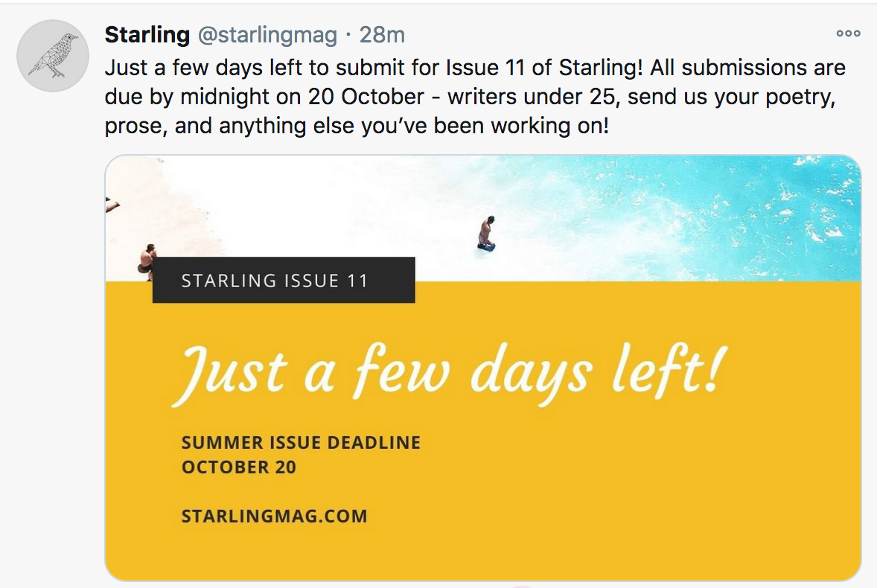This screenshot has width=877, height=588.
Task: Click OCTOBER 20 on the image
Action: [238, 467]
